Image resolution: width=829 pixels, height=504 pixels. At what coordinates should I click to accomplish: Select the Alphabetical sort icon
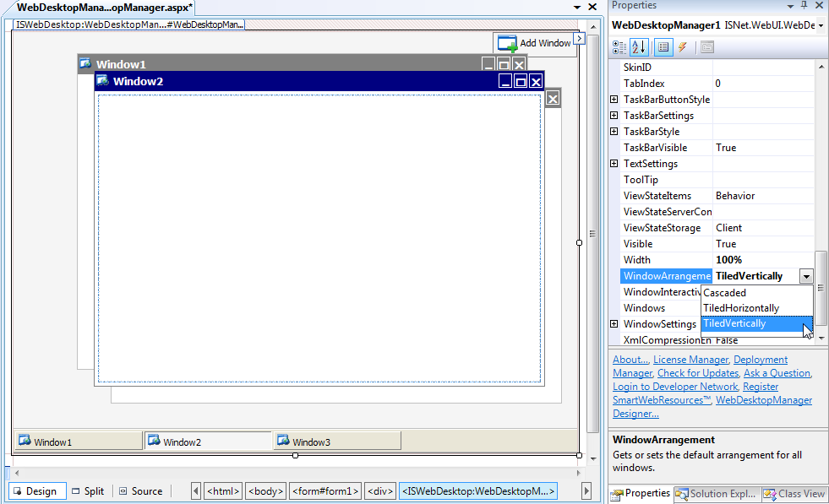639,47
